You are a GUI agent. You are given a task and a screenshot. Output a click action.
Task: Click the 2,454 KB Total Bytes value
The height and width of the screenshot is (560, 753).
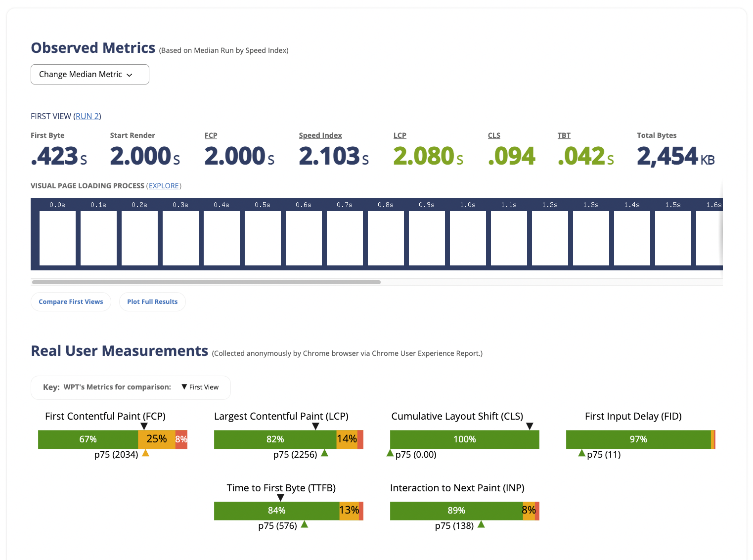(x=675, y=156)
